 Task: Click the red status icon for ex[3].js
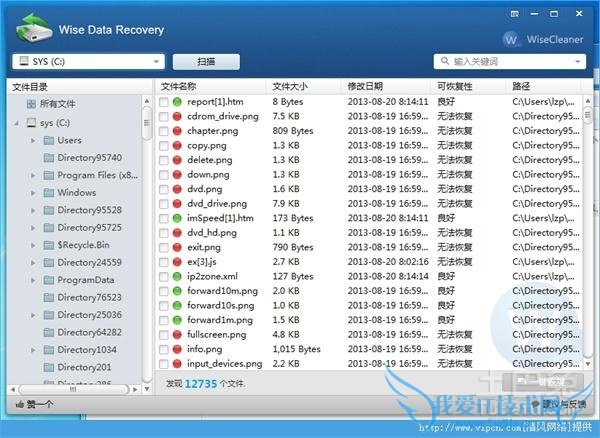pos(177,262)
